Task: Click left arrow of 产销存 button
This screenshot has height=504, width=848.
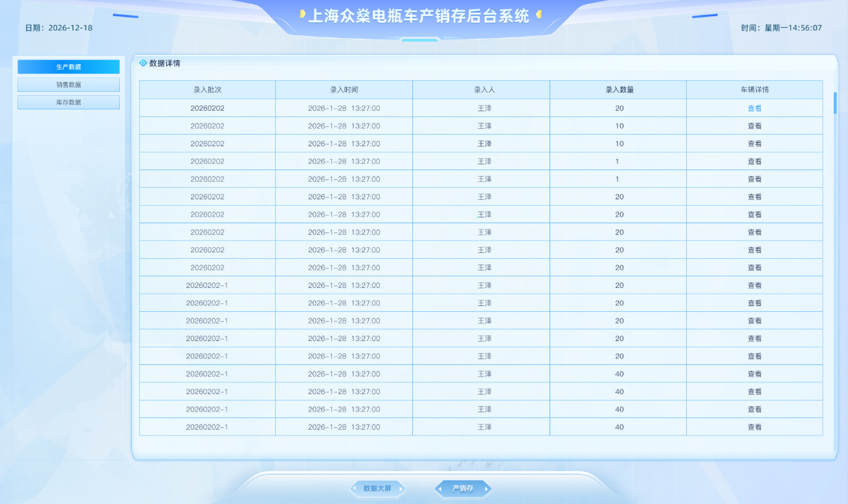Action: coord(440,488)
